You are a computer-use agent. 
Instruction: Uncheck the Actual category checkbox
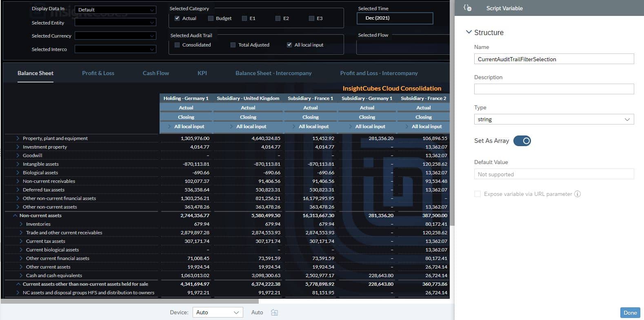click(x=177, y=18)
